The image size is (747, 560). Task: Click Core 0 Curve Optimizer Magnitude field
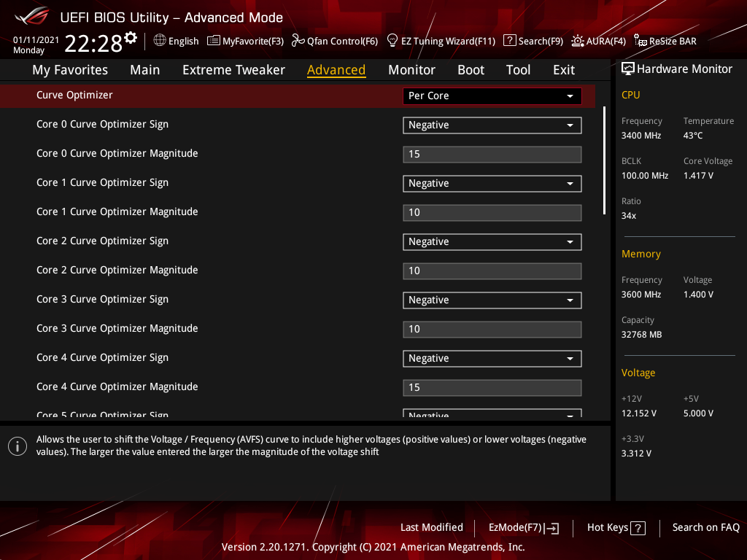[x=492, y=155]
